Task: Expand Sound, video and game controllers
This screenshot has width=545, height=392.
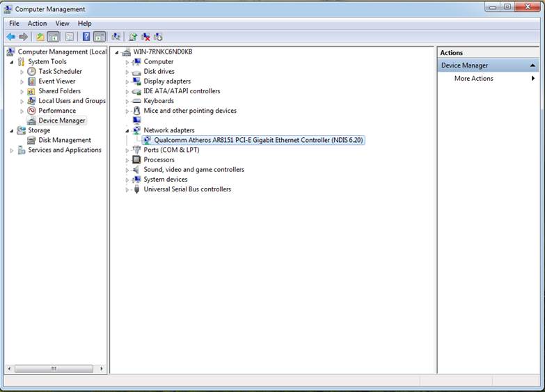Action: pos(127,170)
